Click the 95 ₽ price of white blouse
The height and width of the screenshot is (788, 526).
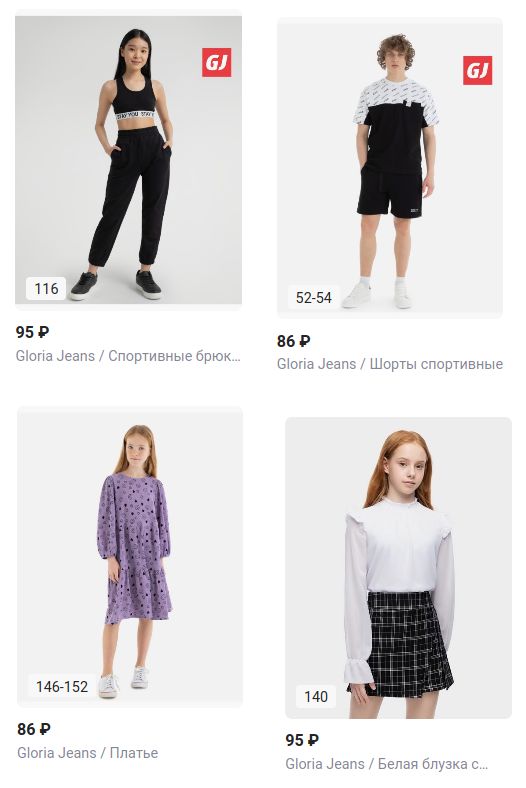(x=302, y=740)
